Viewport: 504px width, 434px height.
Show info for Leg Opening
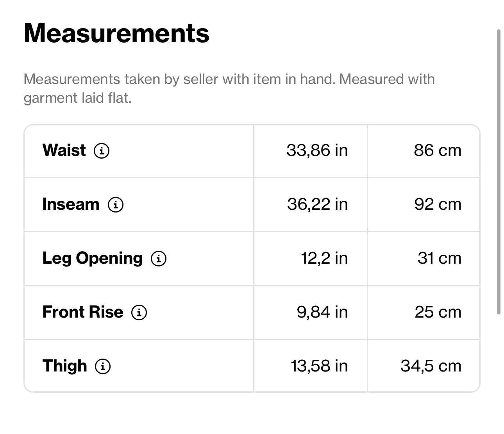[159, 258]
